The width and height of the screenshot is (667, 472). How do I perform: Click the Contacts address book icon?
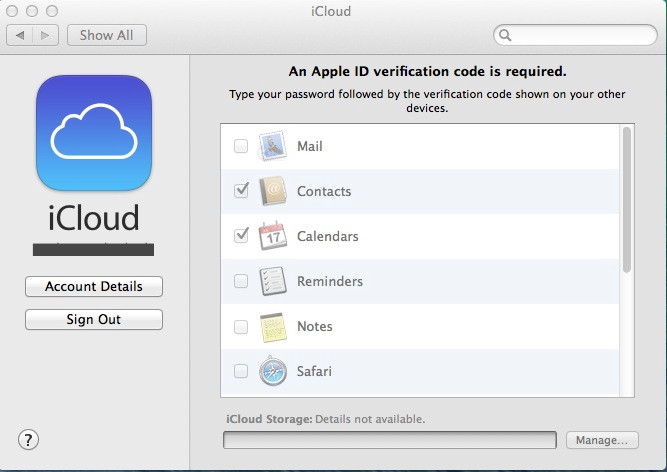(x=273, y=191)
